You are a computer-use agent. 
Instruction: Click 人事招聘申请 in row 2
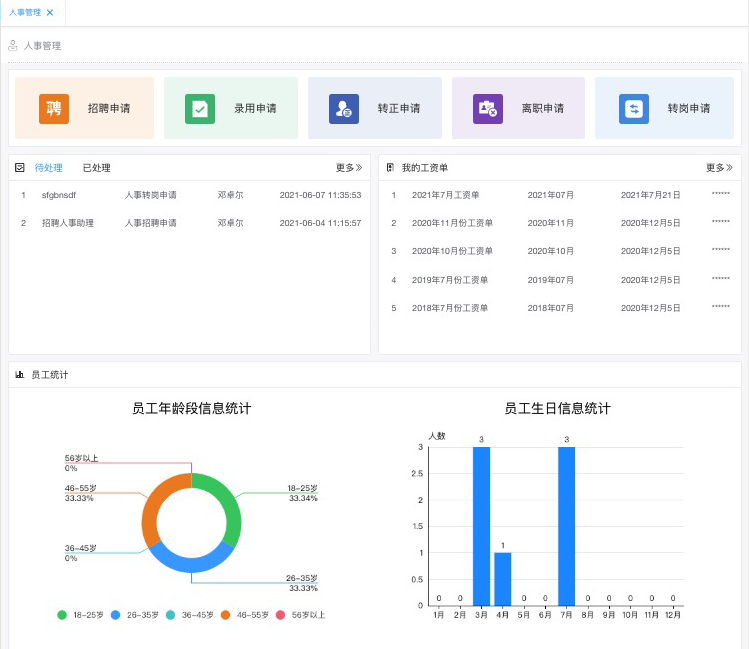[150, 223]
